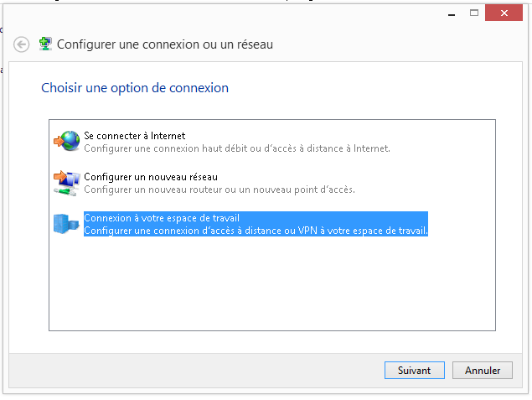
Task: Click the back arrow button
Action: (22, 44)
